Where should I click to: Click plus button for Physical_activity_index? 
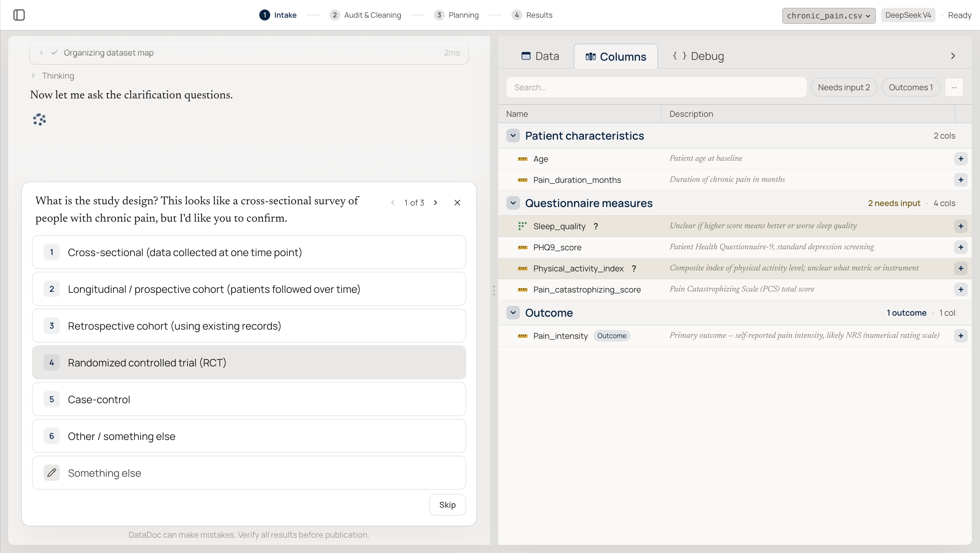pyautogui.click(x=961, y=268)
